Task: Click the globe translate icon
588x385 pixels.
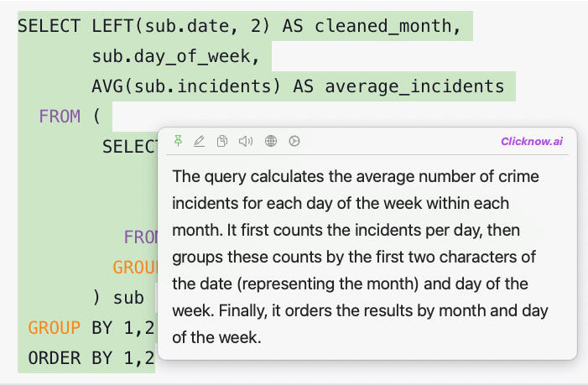Action: coord(270,141)
